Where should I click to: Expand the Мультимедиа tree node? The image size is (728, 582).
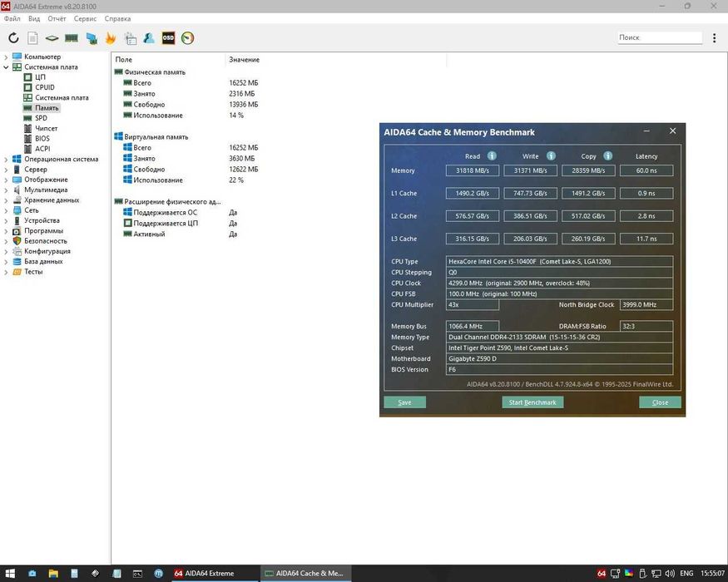pos(6,190)
